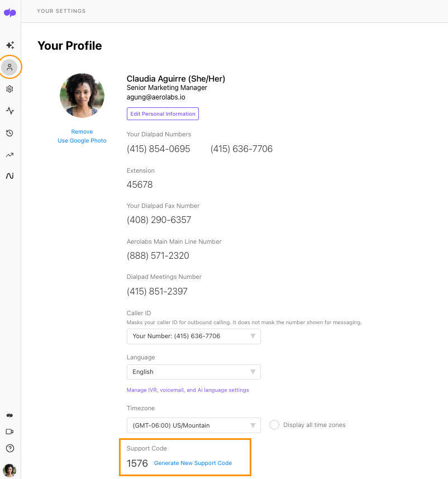Click Claudia Aguirre's profile photo
The height and width of the screenshot is (479, 448).
coord(82,96)
